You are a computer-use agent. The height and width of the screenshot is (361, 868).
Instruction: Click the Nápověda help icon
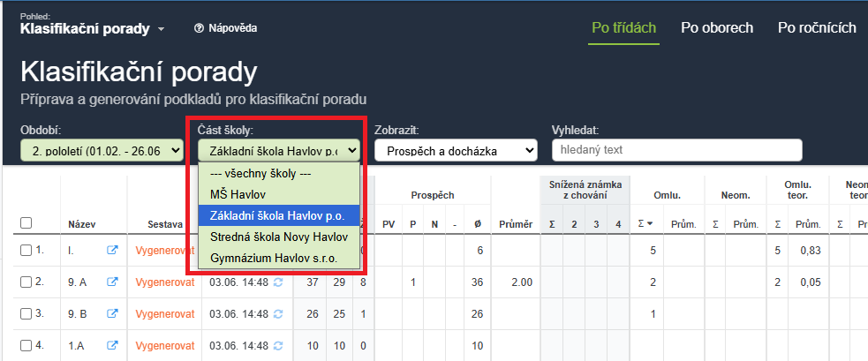tap(200, 28)
